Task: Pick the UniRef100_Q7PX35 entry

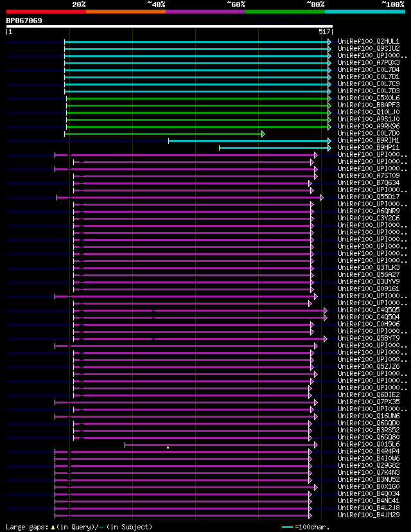Action: pos(369,402)
